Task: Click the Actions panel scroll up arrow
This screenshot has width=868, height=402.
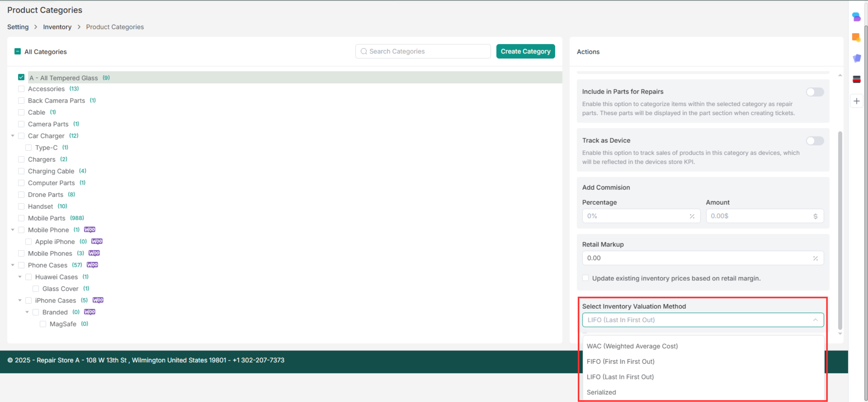Action: coord(840,75)
